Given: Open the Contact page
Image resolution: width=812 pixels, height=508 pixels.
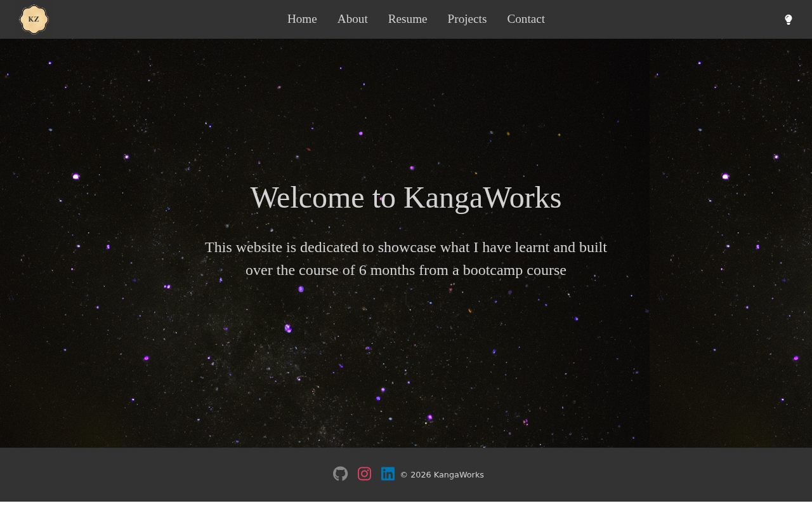Looking at the screenshot, I should (x=526, y=19).
